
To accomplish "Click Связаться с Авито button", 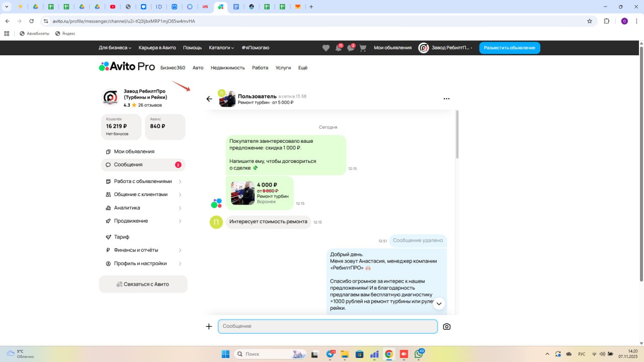I will coord(143,284).
